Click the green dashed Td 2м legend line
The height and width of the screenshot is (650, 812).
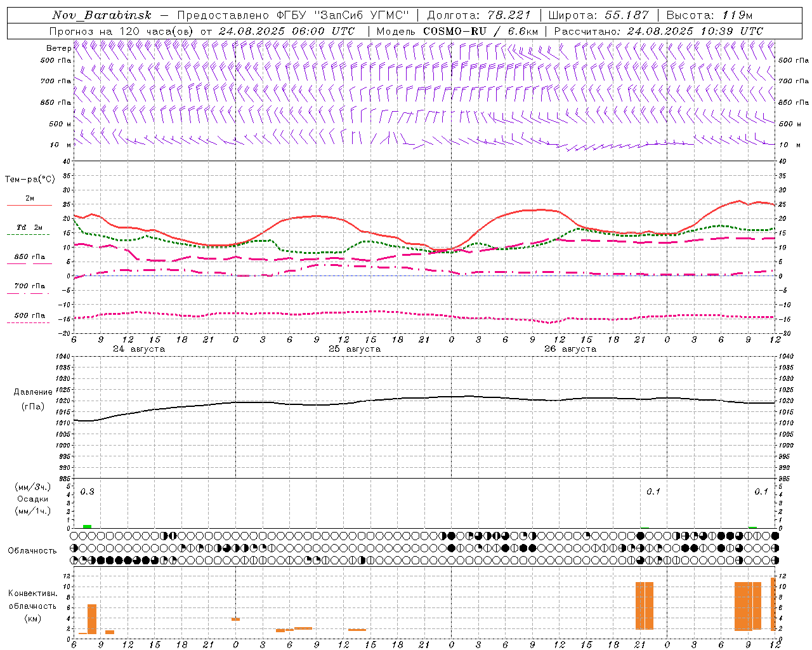tap(29, 234)
